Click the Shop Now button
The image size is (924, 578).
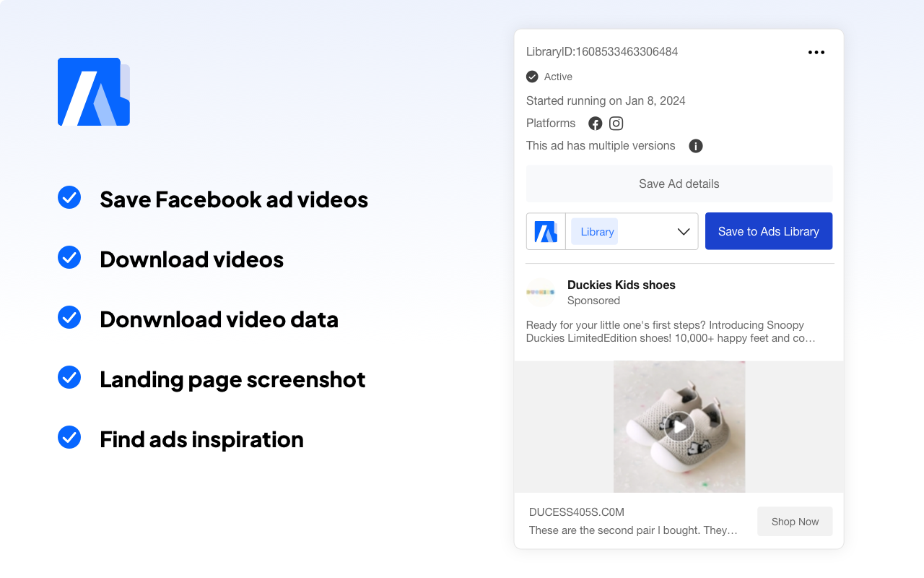pyautogui.click(x=794, y=521)
